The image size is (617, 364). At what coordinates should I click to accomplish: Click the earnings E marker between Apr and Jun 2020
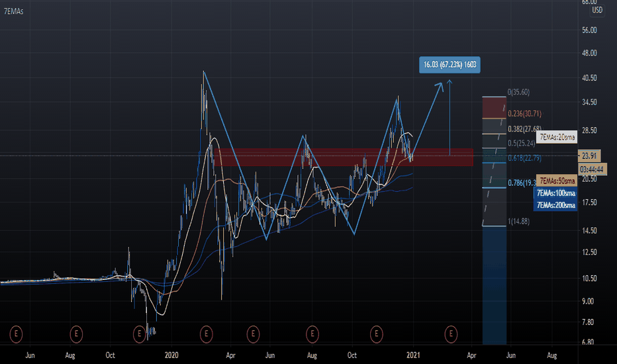pyautogui.click(x=253, y=334)
